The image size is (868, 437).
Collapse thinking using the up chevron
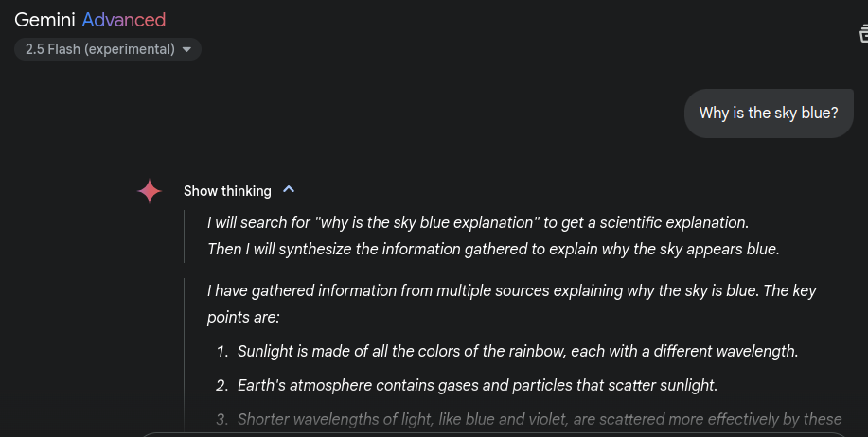click(289, 190)
